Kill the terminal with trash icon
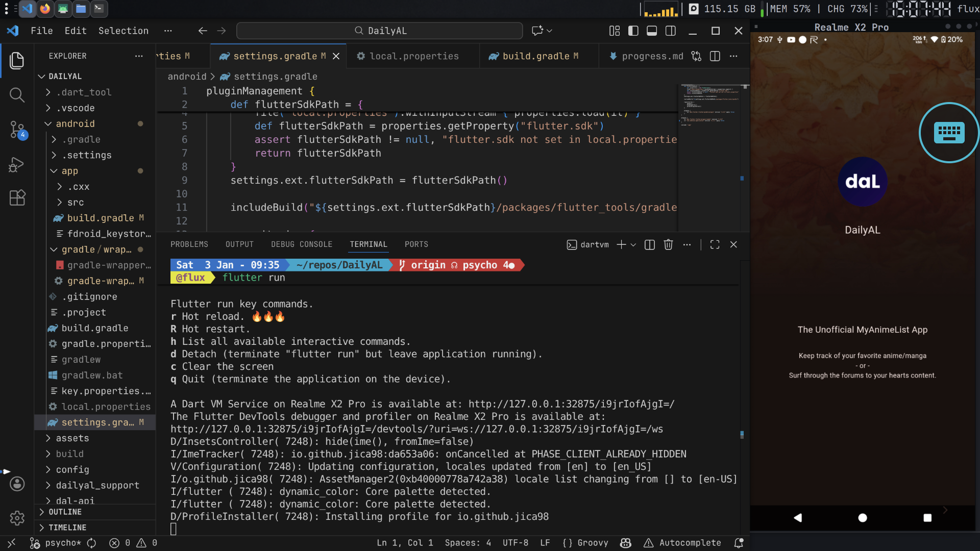Screen dimensions: 980x551 click(668, 245)
